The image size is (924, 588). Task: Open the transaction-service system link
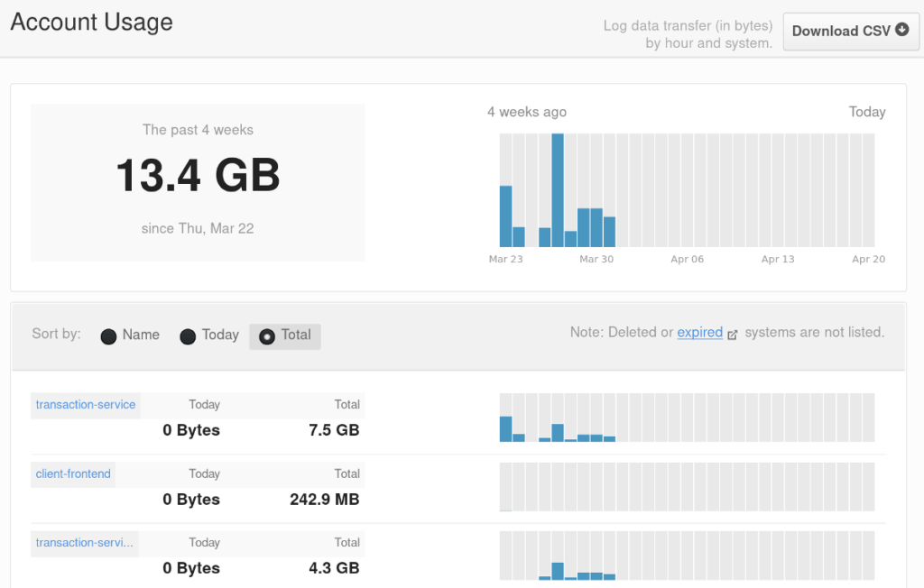pos(86,405)
